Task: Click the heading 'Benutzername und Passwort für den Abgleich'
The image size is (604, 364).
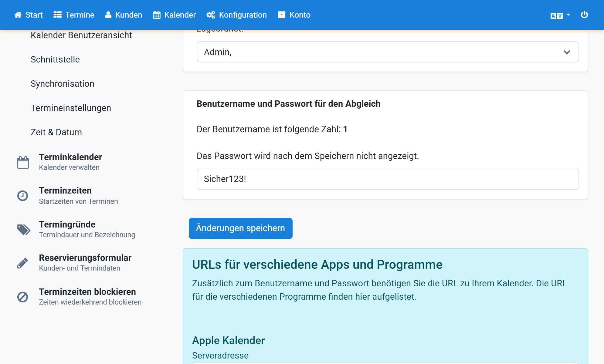Action: tap(288, 104)
